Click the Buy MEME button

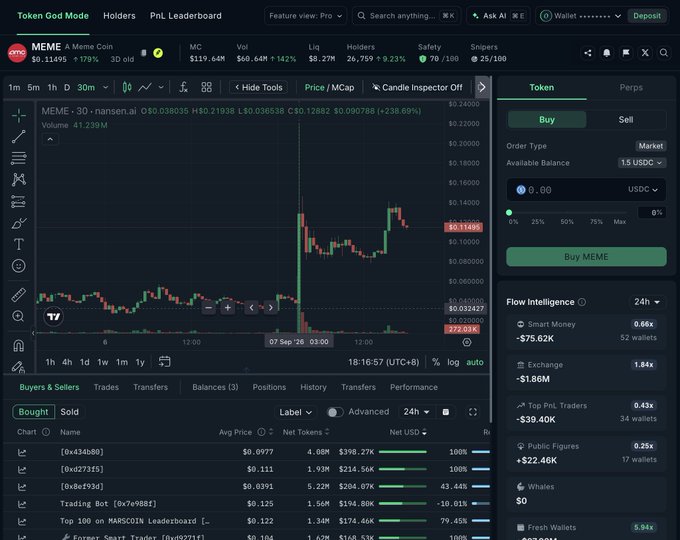[x=586, y=257]
